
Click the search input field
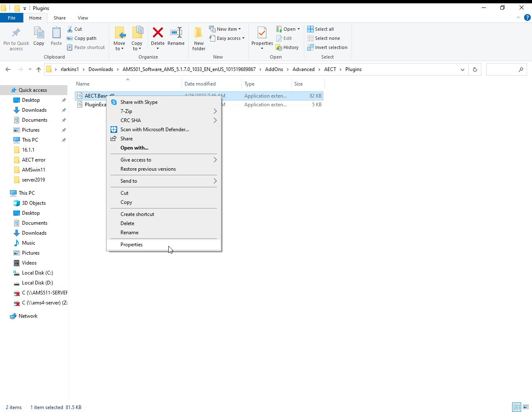502,69
